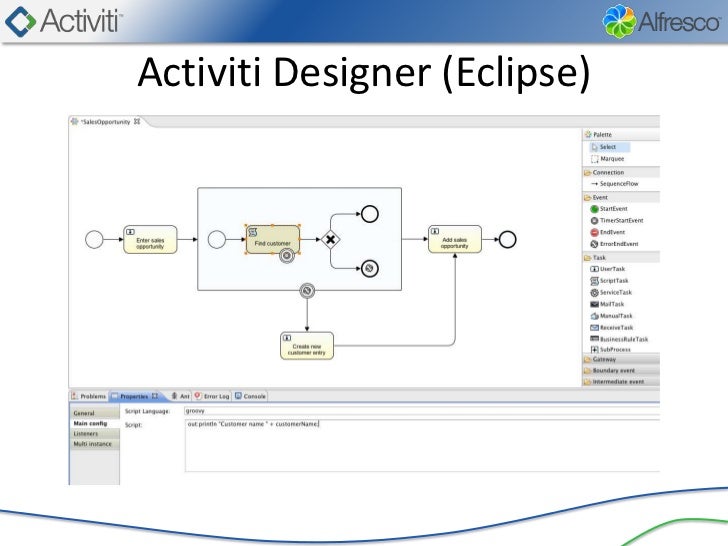Select the process start event circle

(94, 240)
